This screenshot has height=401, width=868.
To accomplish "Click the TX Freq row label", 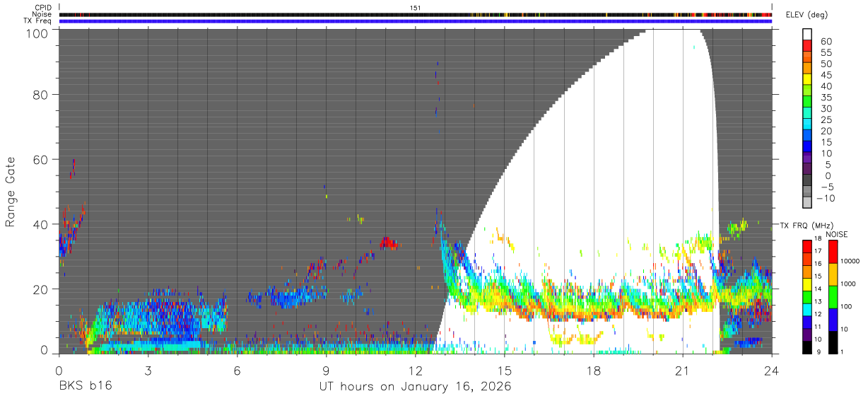I will 38,21.
